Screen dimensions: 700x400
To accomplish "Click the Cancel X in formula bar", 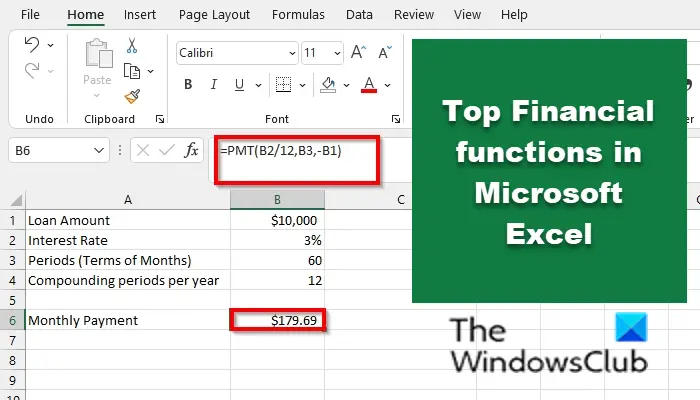I will coord(143,150).
